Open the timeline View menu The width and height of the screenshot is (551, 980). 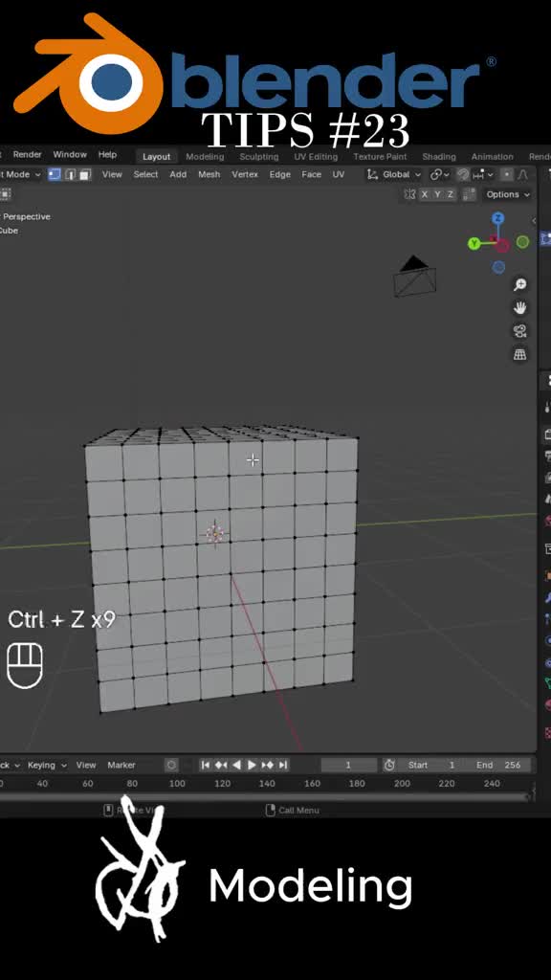pyautogui.click(x=86, y=765)
